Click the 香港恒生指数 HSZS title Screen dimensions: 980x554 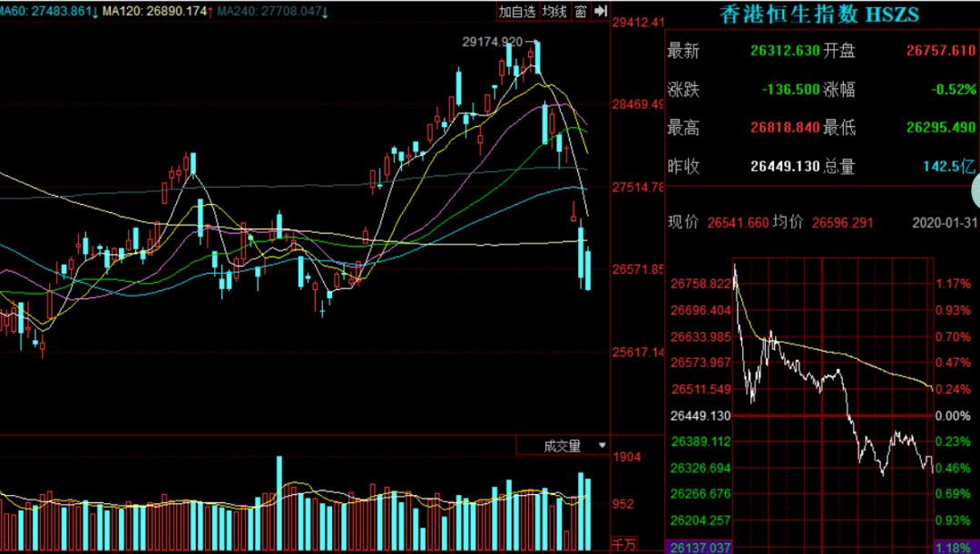[819, 15]
